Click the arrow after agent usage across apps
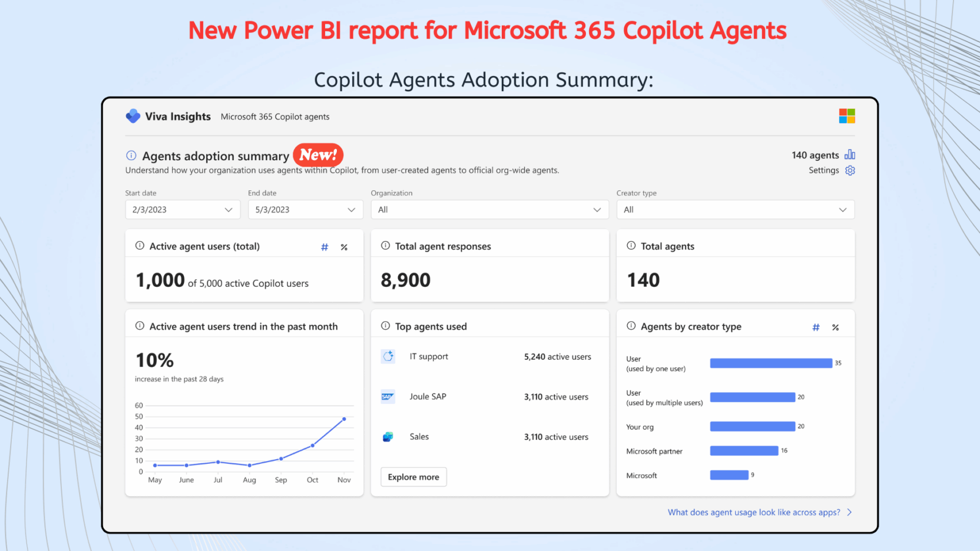The image size is (980, 551). [849, 512]
